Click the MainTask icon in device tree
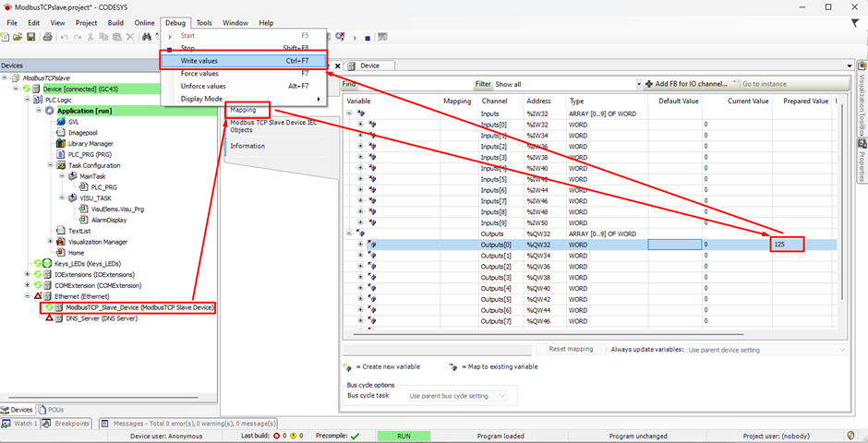The image size is (868, 443). coord(73,176)
